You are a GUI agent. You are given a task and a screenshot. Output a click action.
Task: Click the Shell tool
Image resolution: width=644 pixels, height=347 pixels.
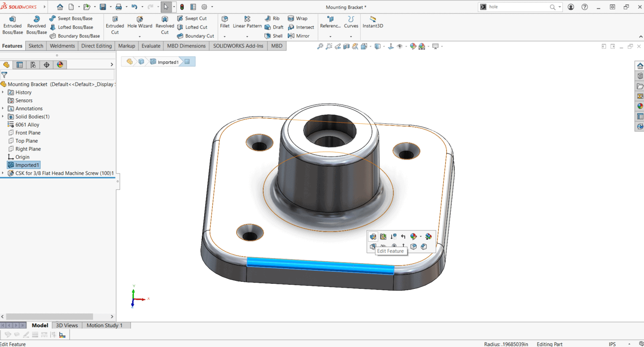pos(273,36)
